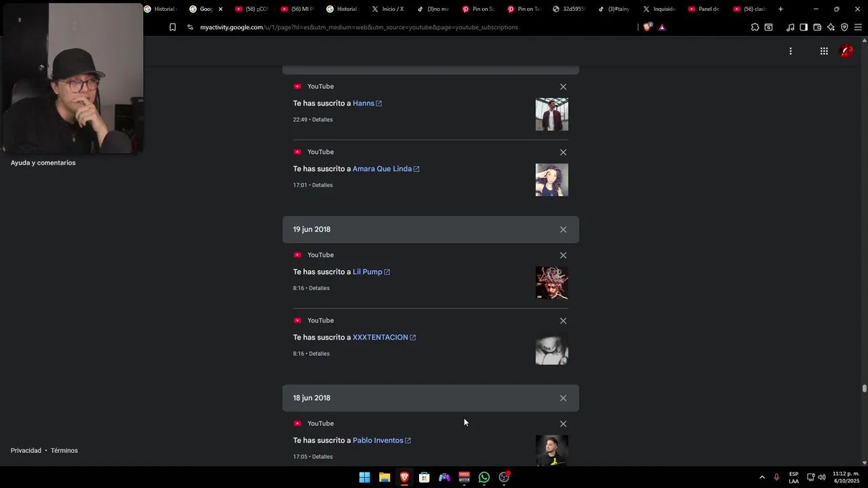The image size is (868, 488).
Task: Delete the Hanns subscription activity entry
Action: 563,87
